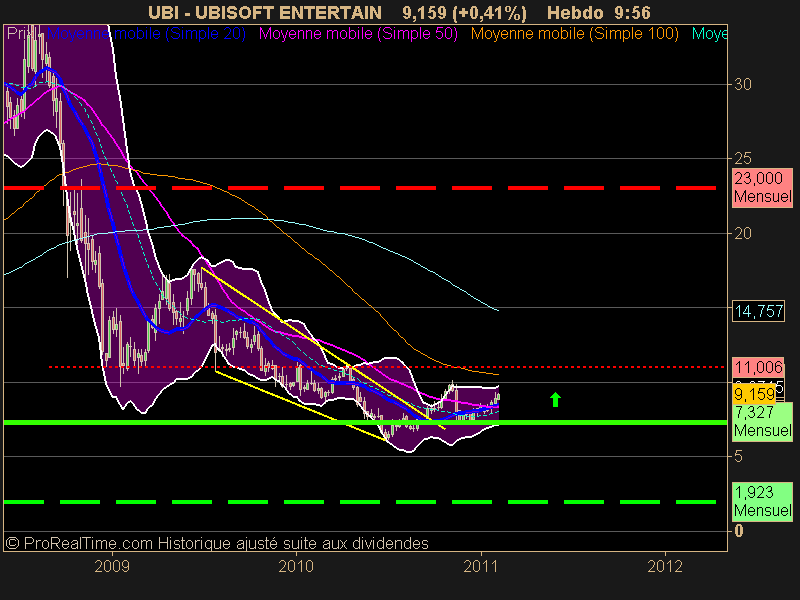Click the yellow 9,159 current price label
Image resolution: width=800 pixels, height=600 pixels.
click(754, 394)
